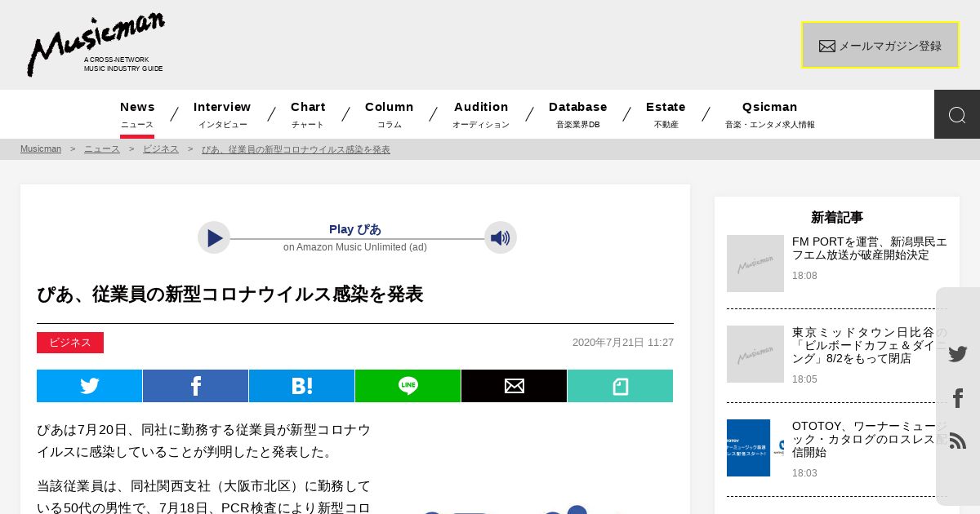
Task: Open the Column menu
Action: 390,115
